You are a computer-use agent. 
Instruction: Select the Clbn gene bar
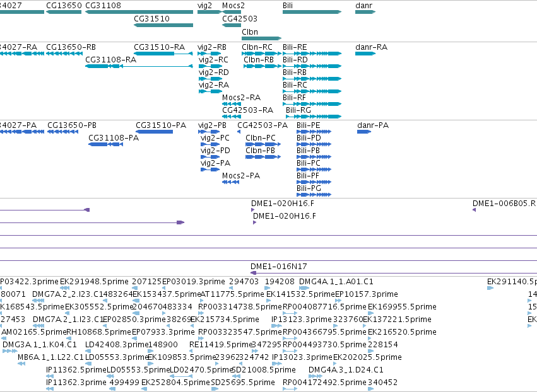click(262, 38)
